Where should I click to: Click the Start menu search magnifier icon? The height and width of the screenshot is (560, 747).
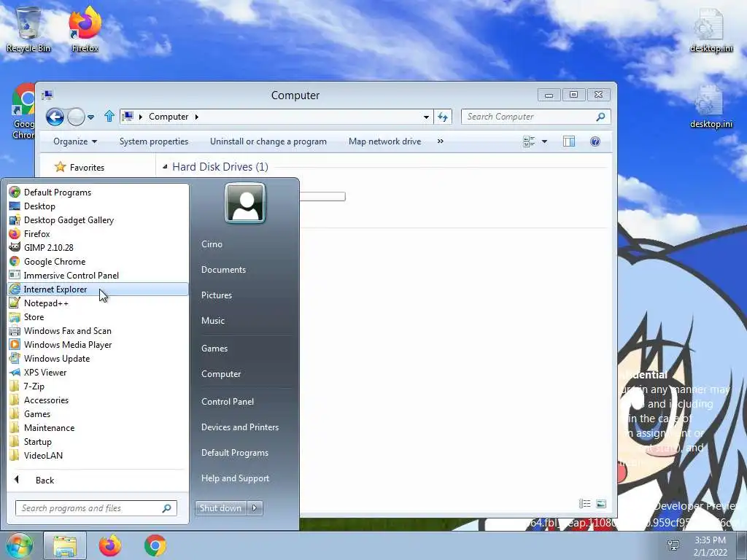pyautogui.click(x=166, y=508)
